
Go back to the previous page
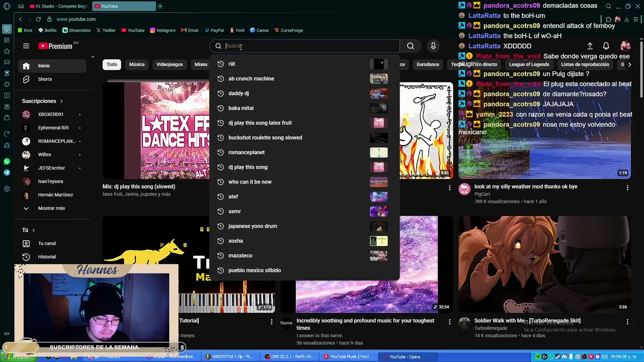(20, 19)
